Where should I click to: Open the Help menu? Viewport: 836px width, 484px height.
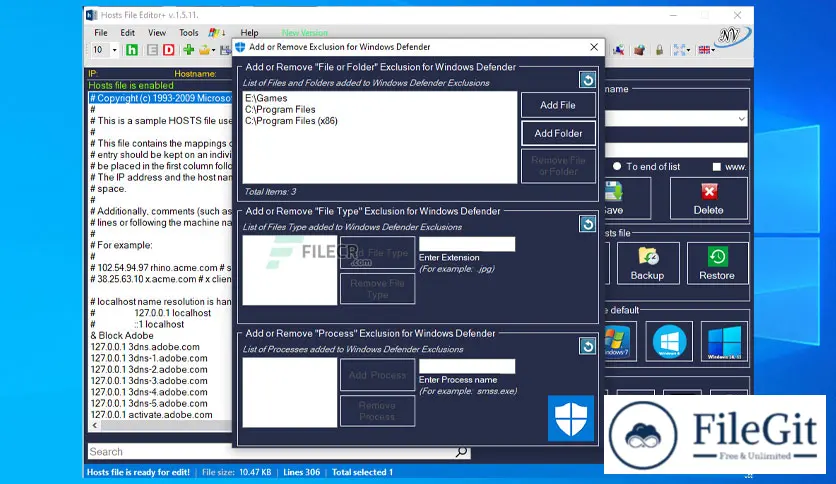pos(249,33)
